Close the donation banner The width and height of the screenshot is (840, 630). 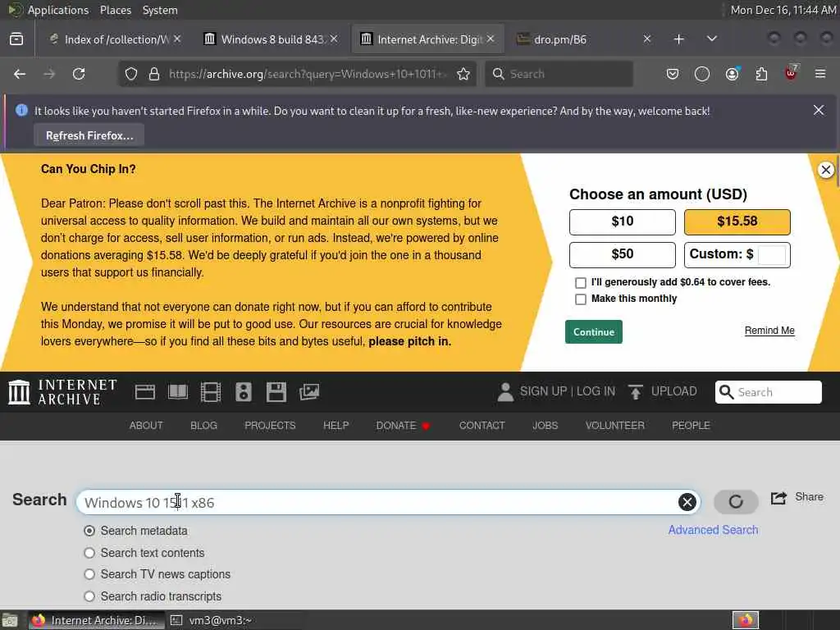point(825,170)
